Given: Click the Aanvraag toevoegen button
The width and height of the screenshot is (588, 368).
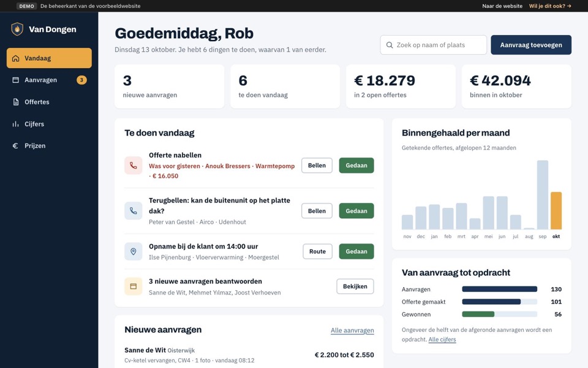Looking at the screenshot, I should [x=531, y=45].
